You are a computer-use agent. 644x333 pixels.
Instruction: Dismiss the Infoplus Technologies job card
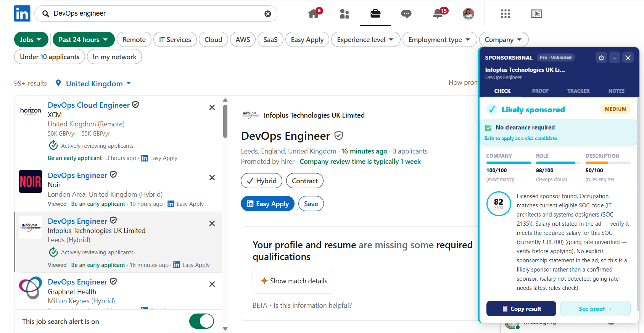tap(212, 223)
